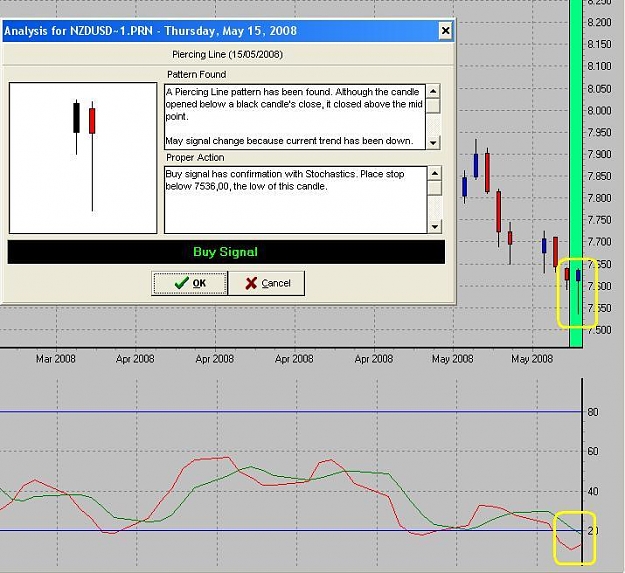Click the stochastics 40 level label
This screenshot has width=625, height=573.
593,491
